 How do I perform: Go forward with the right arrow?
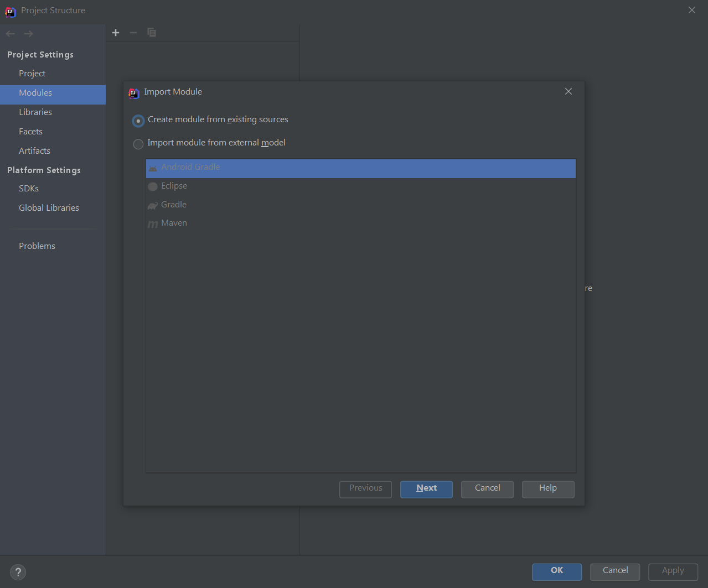pos(29,34)
